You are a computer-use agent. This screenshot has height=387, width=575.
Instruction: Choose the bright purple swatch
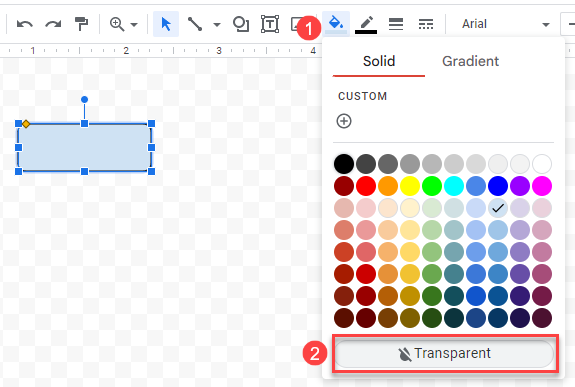pos(520,186)
